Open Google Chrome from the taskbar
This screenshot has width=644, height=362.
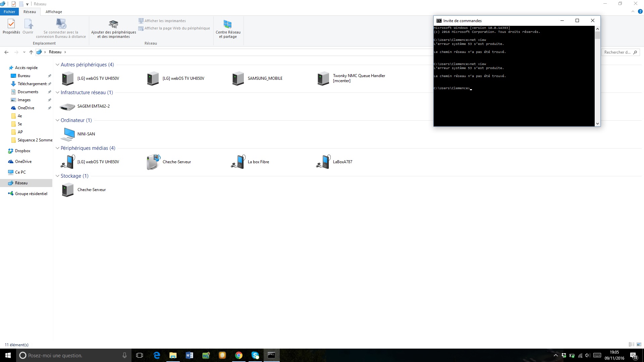coord(238,355)
